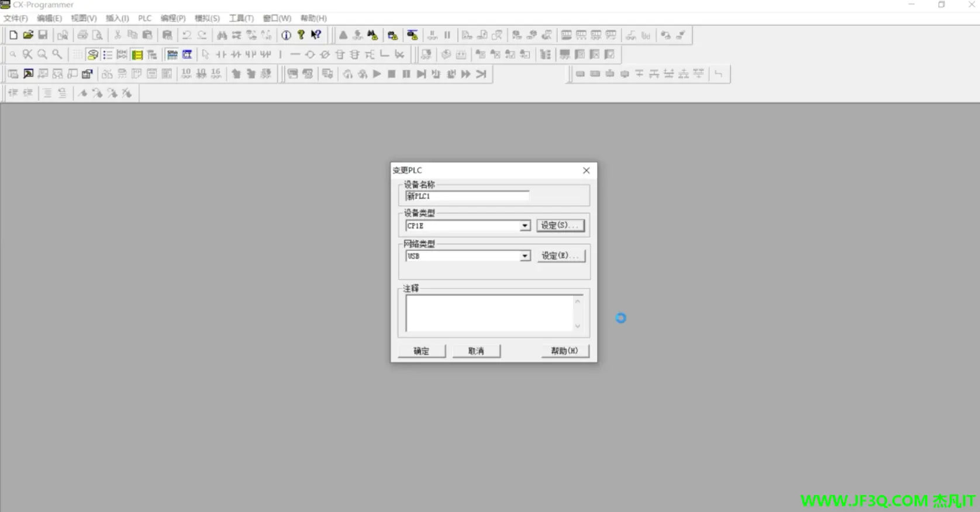Open the 文件(F) menu
The image size is (980, 512).
[16, 18]
